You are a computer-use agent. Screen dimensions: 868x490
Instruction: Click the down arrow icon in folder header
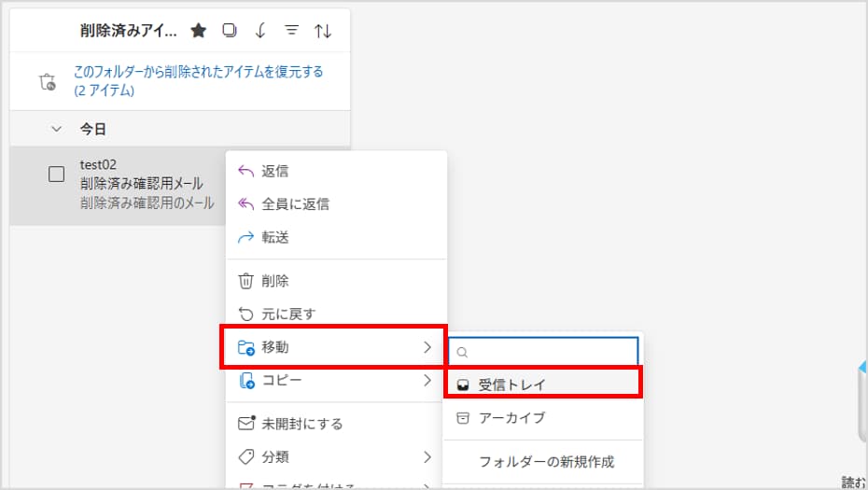pos(260,31)
